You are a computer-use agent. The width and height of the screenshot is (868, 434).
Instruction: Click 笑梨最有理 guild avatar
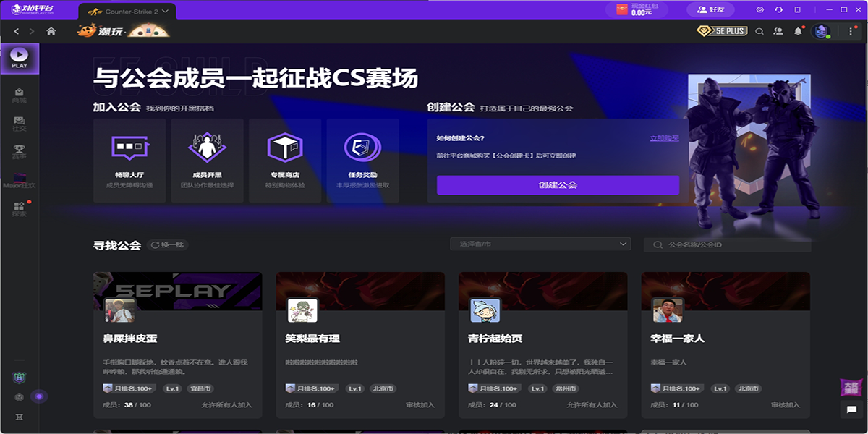302,310
